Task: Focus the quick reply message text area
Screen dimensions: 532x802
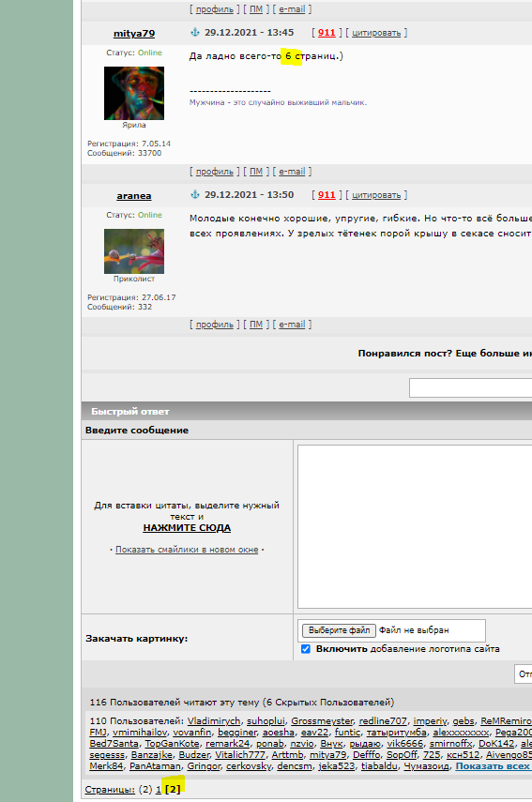Action: (x=415, y=526)
